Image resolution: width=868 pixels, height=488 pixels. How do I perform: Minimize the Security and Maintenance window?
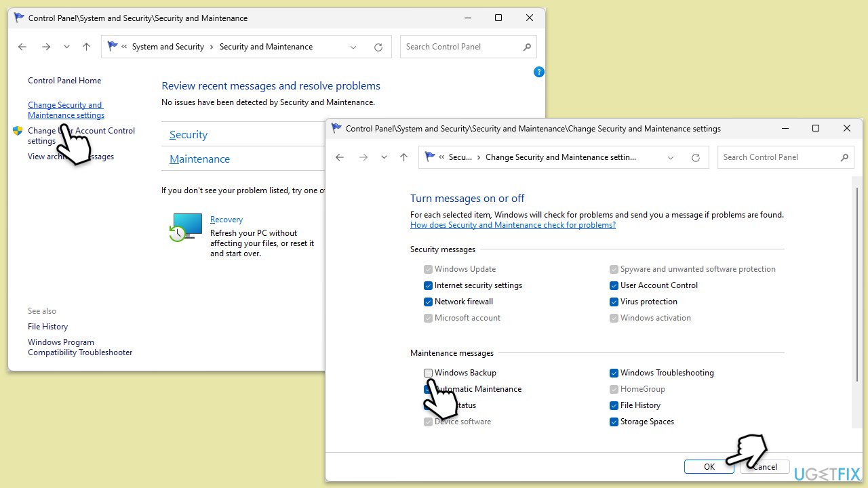pos(467,18)
